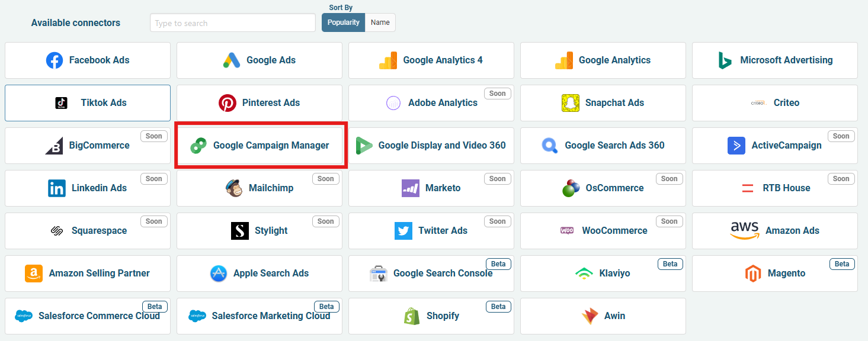The width and height of the screenshot is (868, 341).
Task: Click the Twitter Ads bird icon
Action: pos(403,231)
